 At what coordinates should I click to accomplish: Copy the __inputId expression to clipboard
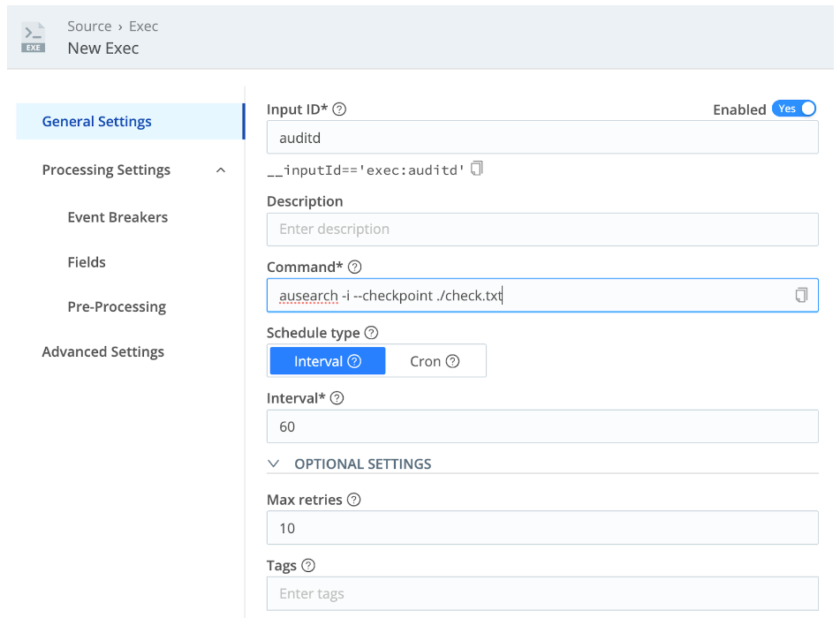[476, 169]
